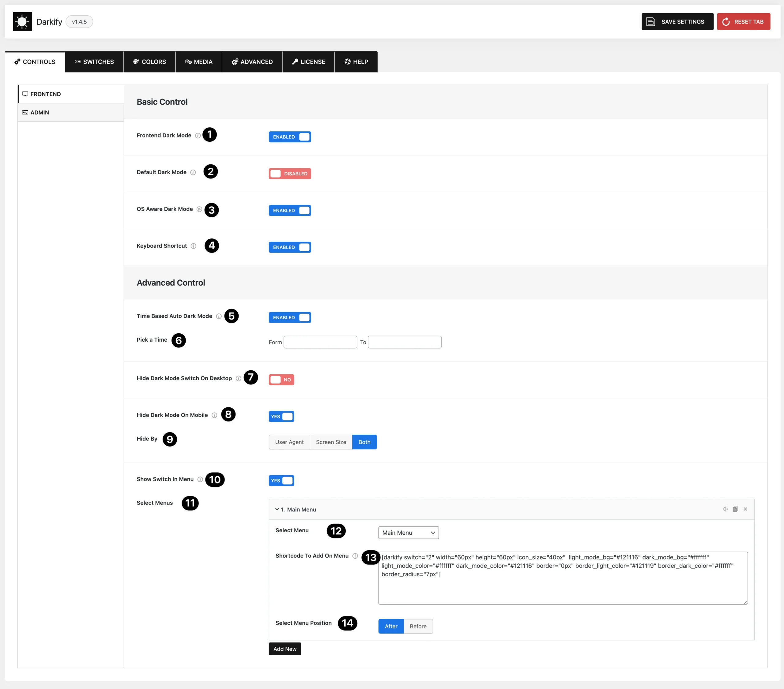Click the Save Settings button
Viewport: 784px width, 689px height.
click(x=677, y=21)
